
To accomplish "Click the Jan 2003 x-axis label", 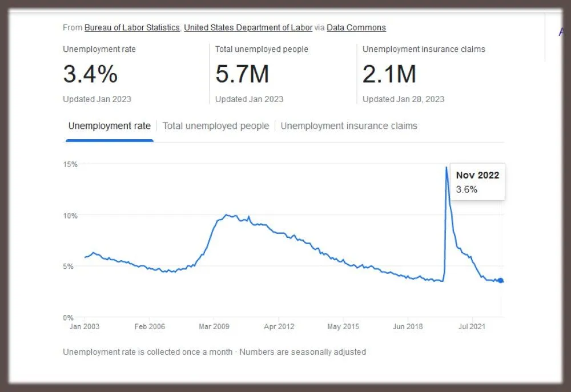I will tap(85, 327).
